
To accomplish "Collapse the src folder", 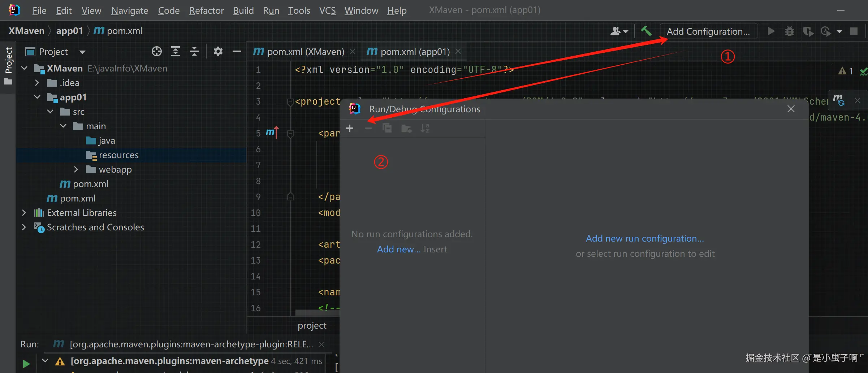I will 50,111.
